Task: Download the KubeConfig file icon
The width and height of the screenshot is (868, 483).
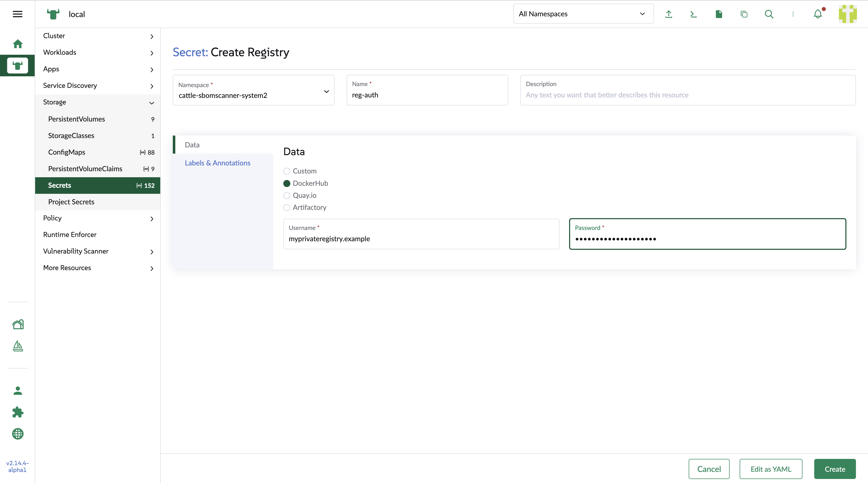Action: tap(719, 14)
